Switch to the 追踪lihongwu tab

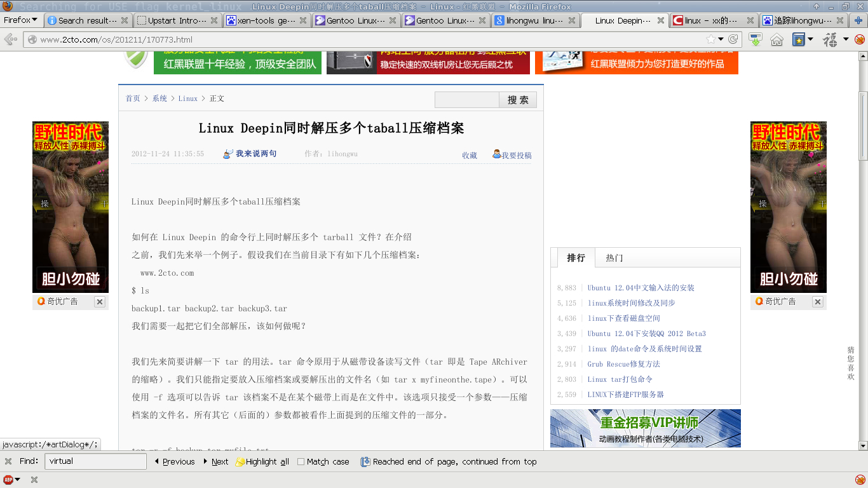(803, 20)
